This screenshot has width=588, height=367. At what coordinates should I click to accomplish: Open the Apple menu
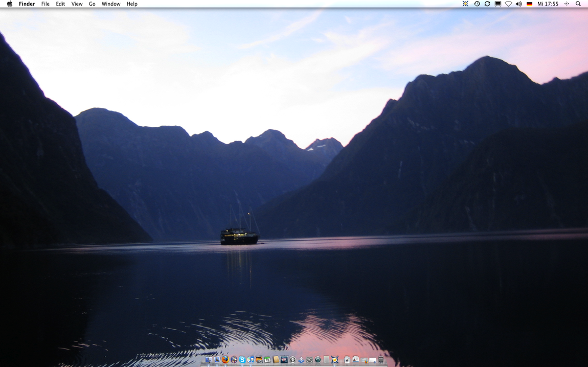[9, 4]
